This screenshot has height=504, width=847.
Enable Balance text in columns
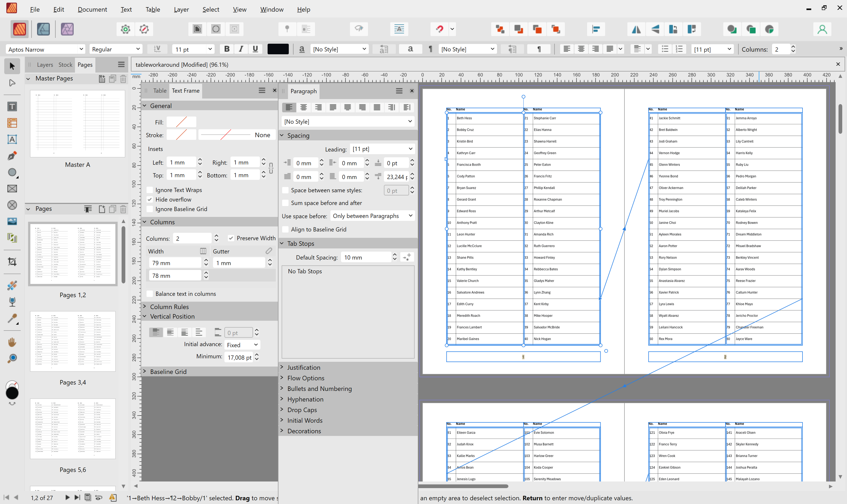point(150,294)
